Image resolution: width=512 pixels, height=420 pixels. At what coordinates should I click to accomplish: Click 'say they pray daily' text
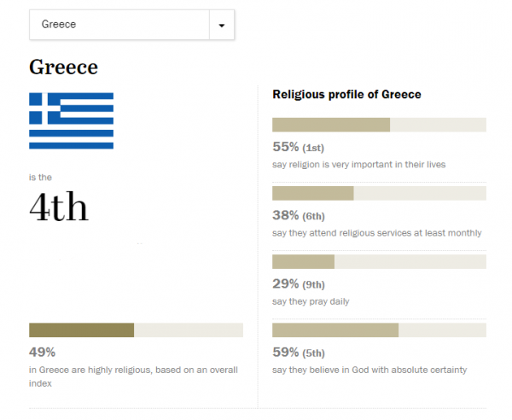(311, 301)
